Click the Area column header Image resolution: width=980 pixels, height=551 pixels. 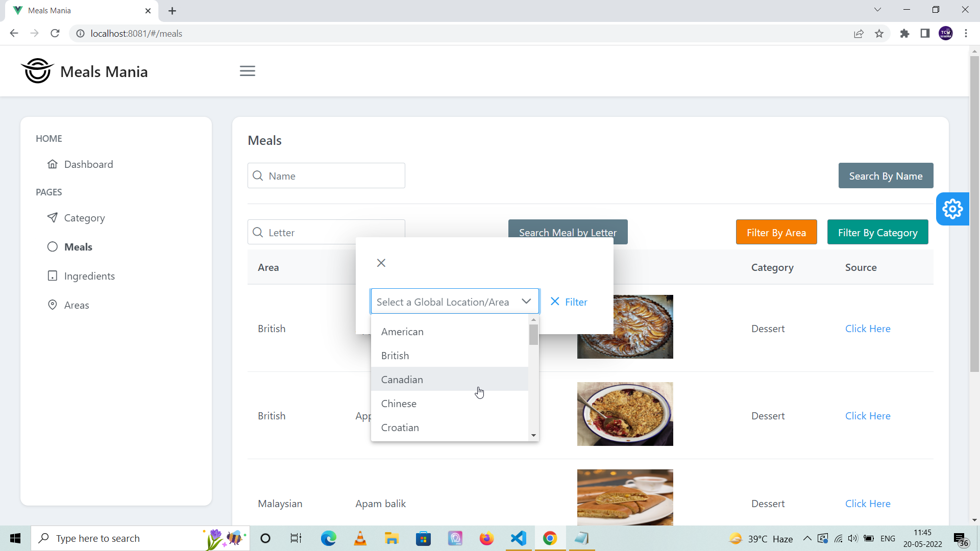(x=268, y=267)
